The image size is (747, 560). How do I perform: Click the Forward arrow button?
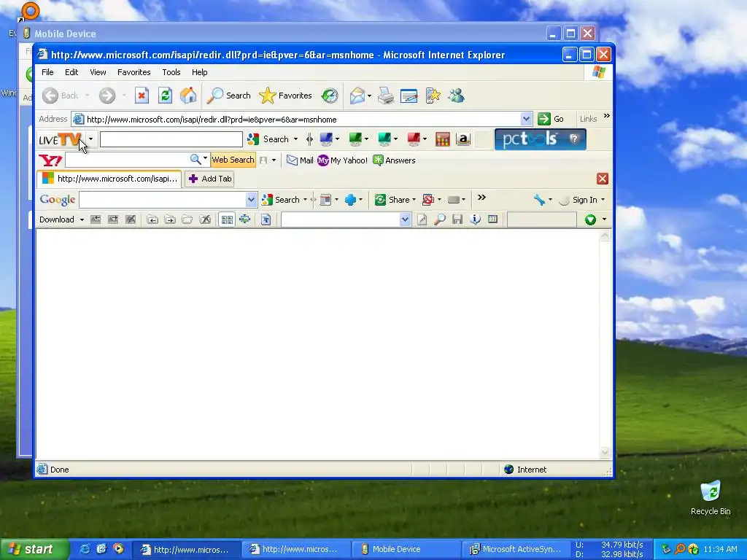click(107, 96)
